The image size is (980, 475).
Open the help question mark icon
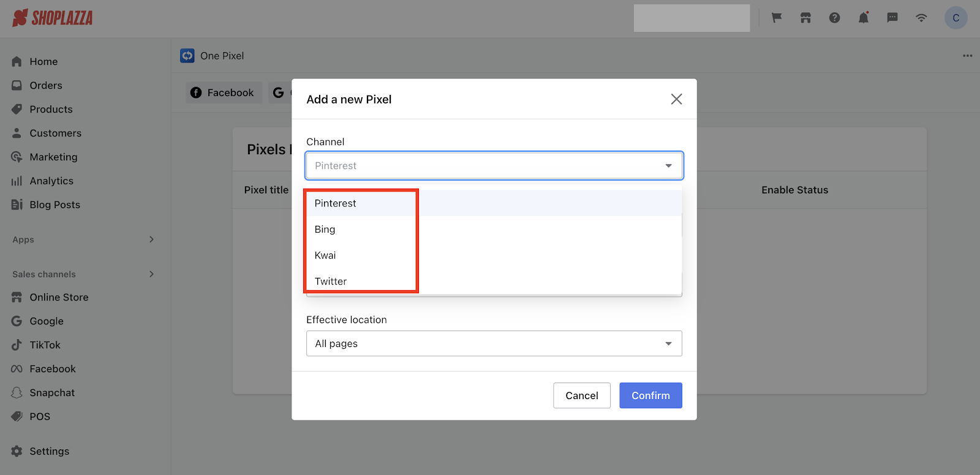[834, 18]
